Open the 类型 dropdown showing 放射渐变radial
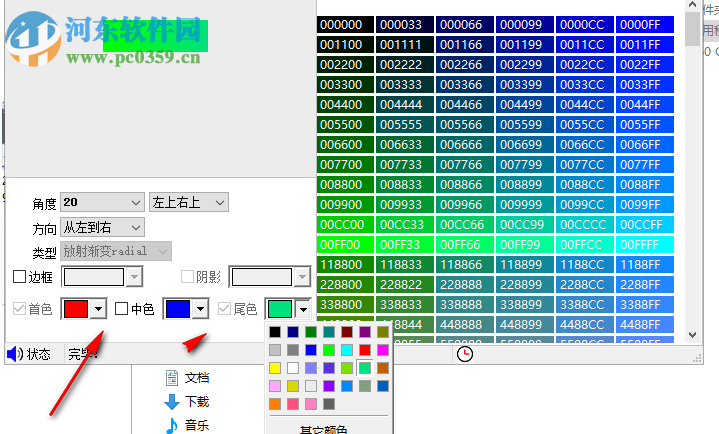Viewport: 719px width, 434px height. click(x=116, y=251)
